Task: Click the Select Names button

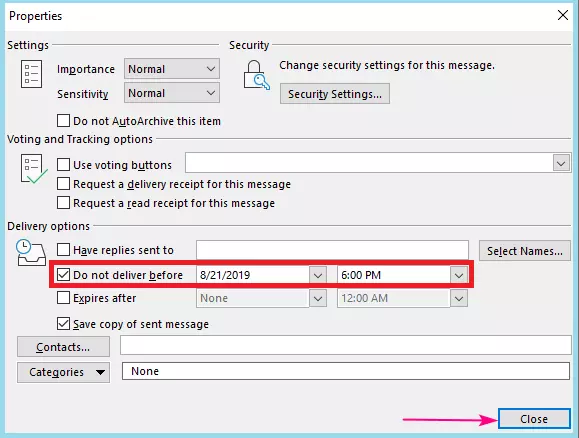Action: point(524,251)
